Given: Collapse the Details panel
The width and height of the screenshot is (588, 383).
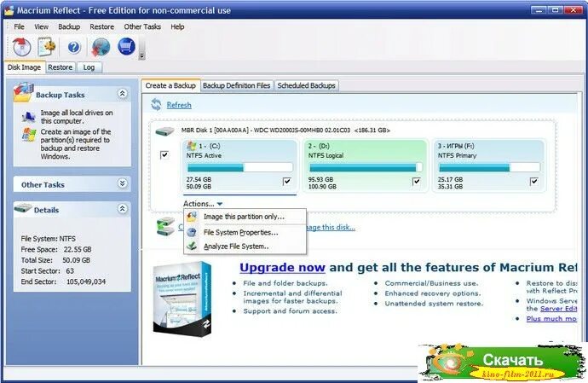Looking at the screenshot, I should click(122, 209).
